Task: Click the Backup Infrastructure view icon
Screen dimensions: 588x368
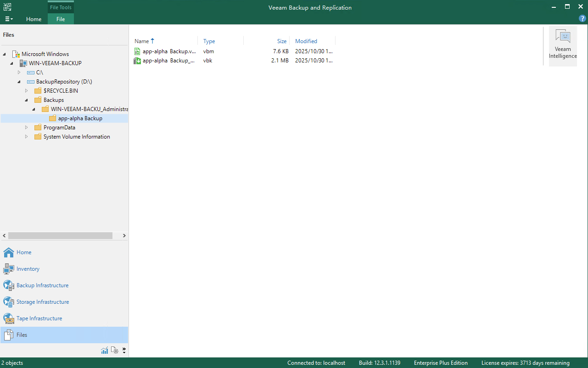Action: (9, 285)
